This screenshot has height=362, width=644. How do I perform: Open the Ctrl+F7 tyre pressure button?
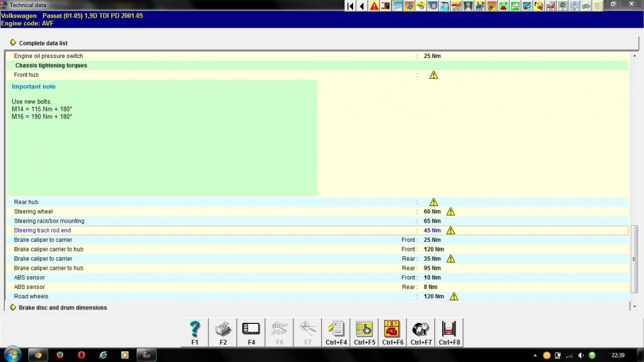[421, 332]
